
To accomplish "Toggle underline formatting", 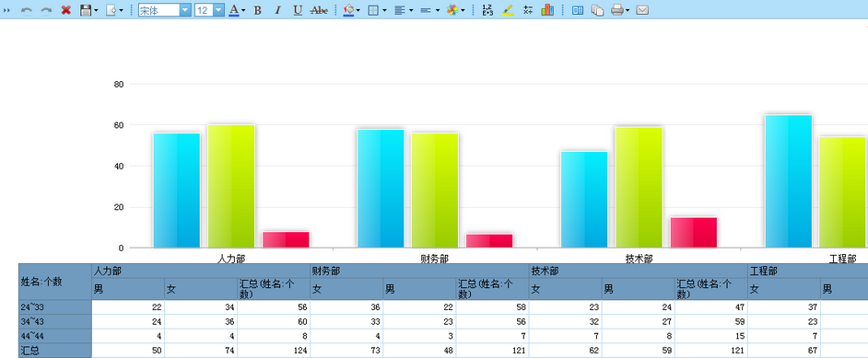I will click(x=298, y=10).
